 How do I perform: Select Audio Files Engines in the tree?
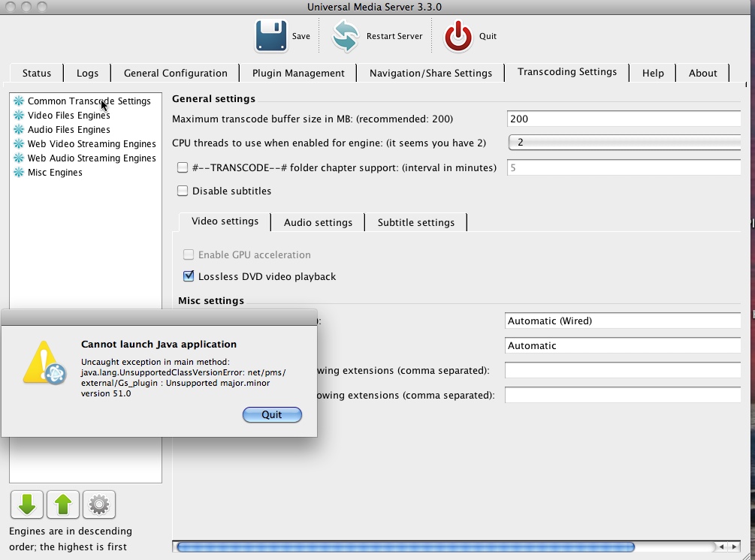69,129
